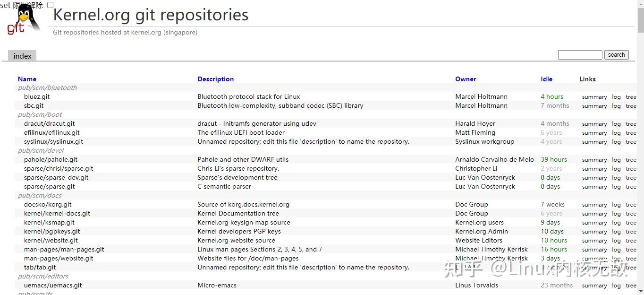644x295 pixels.
Task: Sort by Idle column header
Action: click(546, 79)
